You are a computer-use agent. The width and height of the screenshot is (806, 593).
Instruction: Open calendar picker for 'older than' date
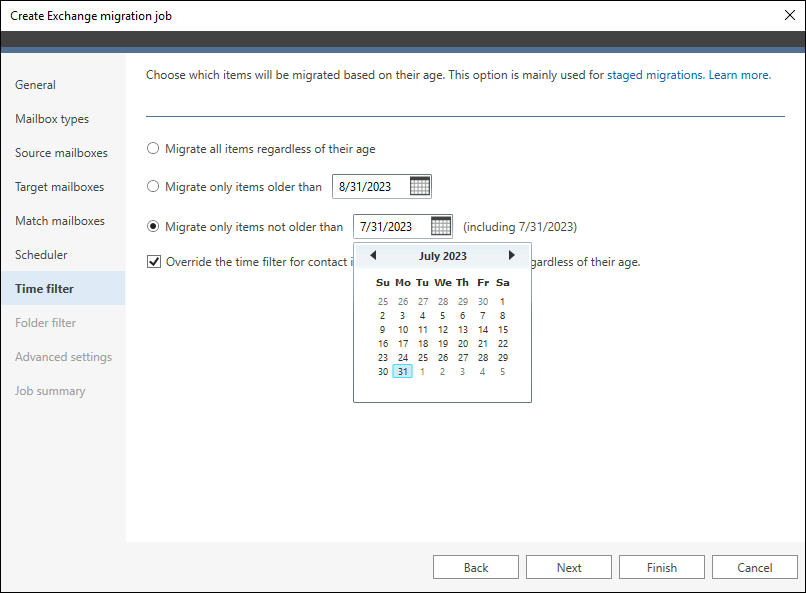pos(419,186)
